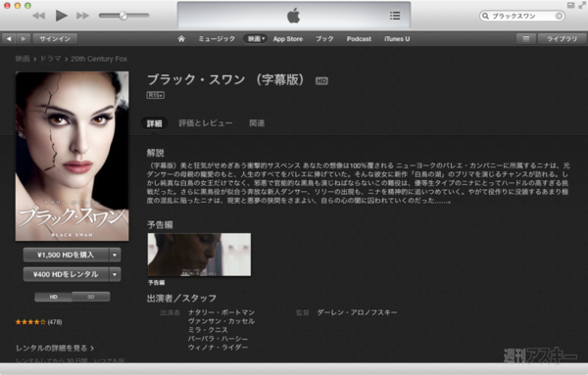Open the ブック section
The height and width of the screenshot is (375, 588).
click(324, 38)
